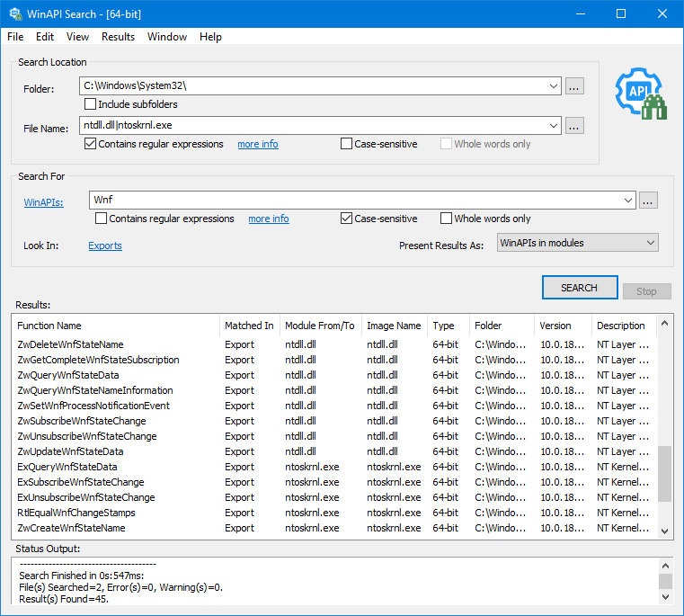
Task: Browse for folder with ellipsis button
Action: 575,85
